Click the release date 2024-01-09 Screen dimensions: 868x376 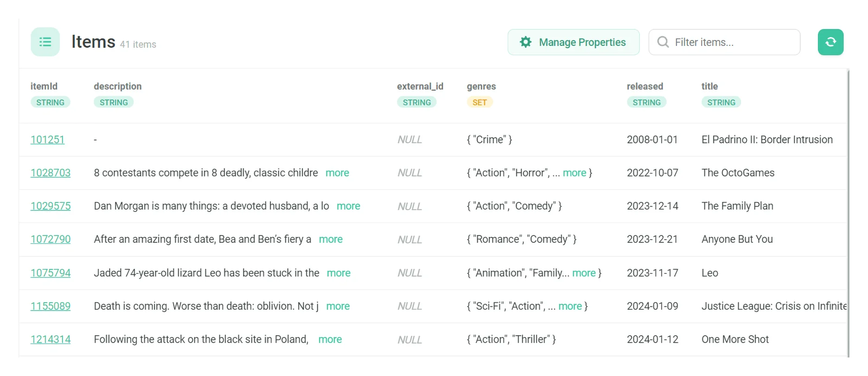[x=652, y=306]
